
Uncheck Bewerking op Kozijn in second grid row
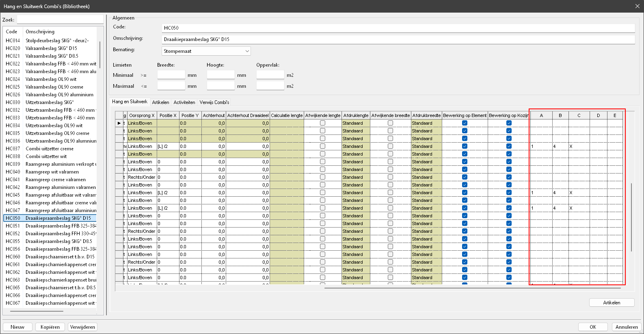(509, 131)
